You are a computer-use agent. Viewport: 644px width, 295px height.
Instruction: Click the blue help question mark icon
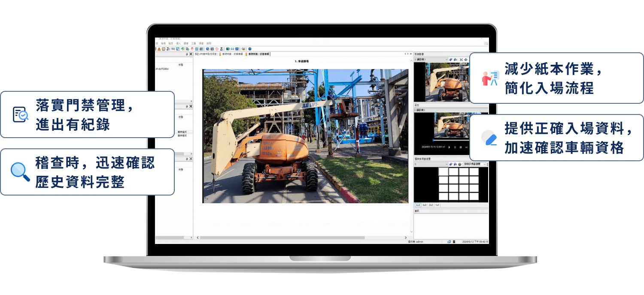[x=249, y=49]
